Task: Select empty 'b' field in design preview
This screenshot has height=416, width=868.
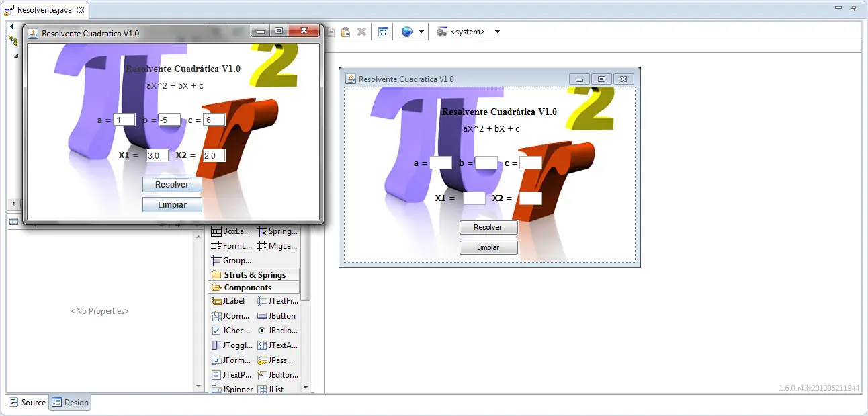Action: (486, 163)
